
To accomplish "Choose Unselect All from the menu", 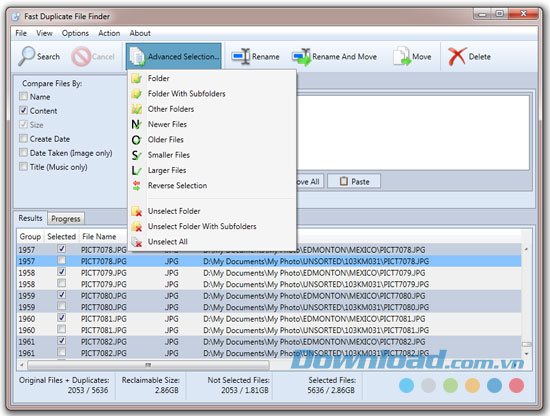I will pyautogui.click(x=213, y=242).
